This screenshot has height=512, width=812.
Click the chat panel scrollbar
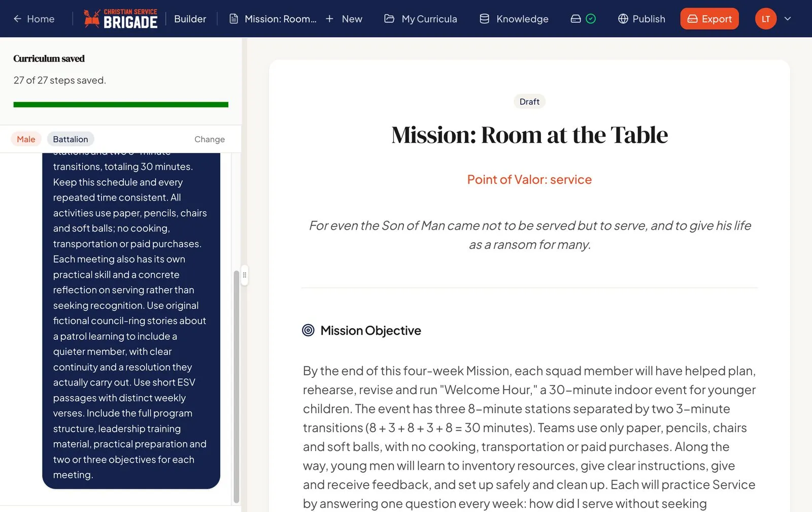[236, 386]
